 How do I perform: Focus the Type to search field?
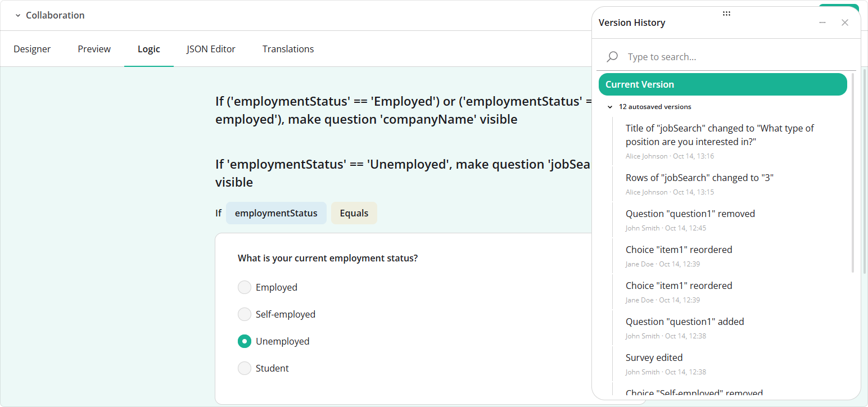coord(725,57)
